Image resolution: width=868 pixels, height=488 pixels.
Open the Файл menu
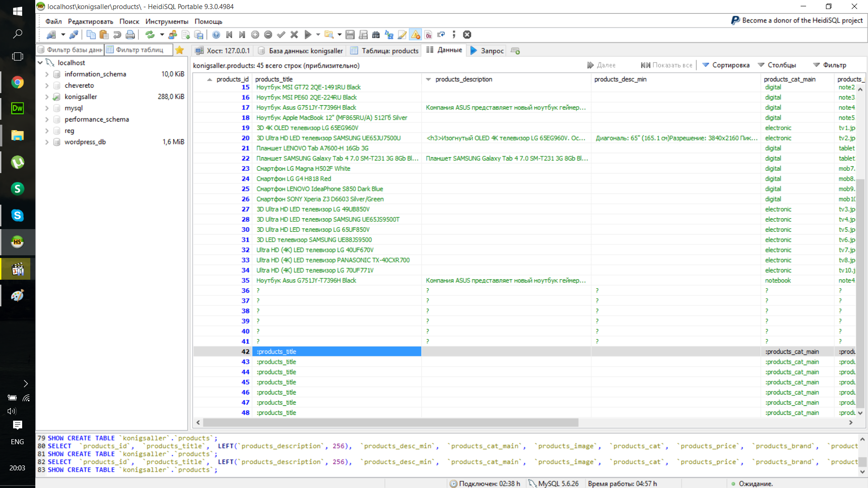[53, 21]
